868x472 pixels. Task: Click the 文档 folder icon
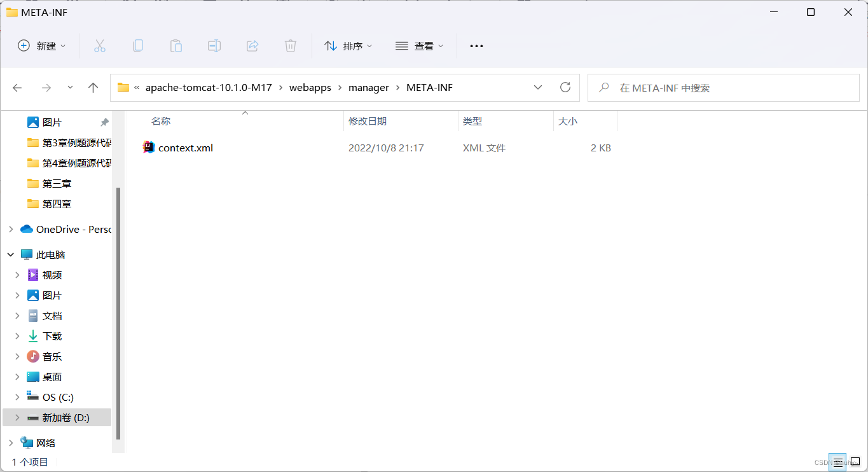pyautogui.click(x=33, y=316)
